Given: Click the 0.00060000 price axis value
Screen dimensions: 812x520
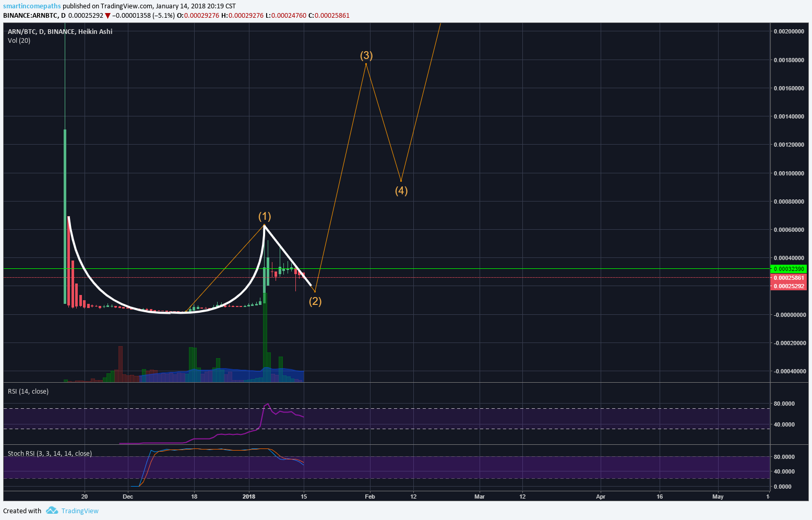Looking at the screenshot, I should [789, 230].
